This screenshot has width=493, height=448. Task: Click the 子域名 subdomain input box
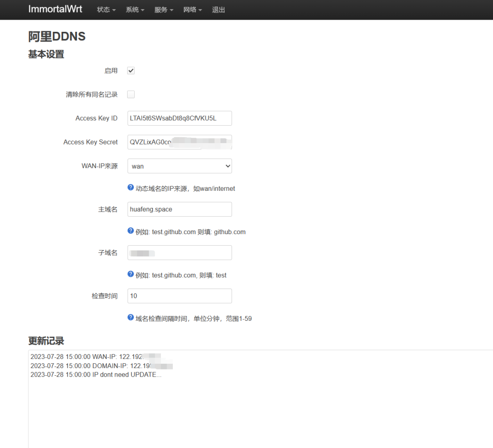click(180, 253)
